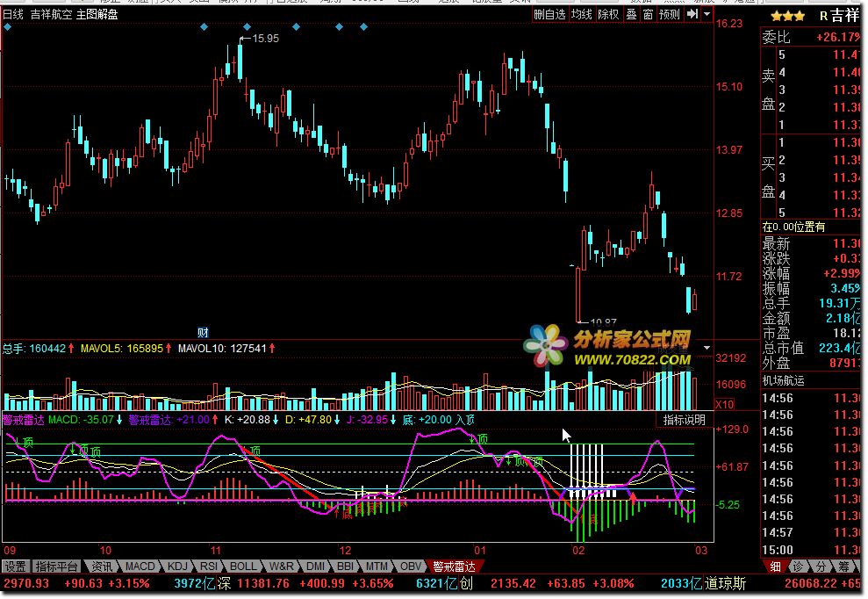Switch to the 诊 diagnosis tab

coord(798,567)
